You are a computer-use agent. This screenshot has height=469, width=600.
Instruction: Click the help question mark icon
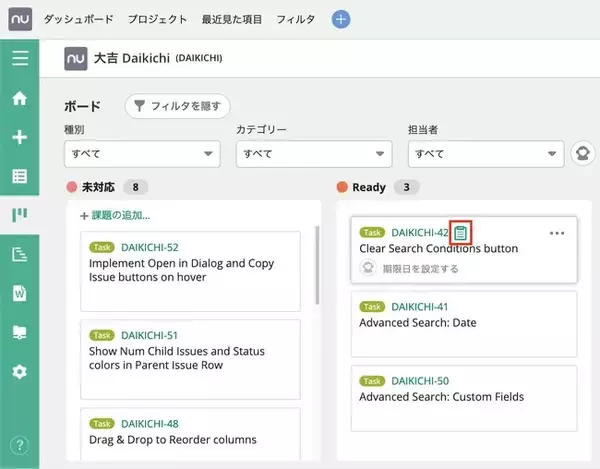pyautogui.click(x=19, y=445)
